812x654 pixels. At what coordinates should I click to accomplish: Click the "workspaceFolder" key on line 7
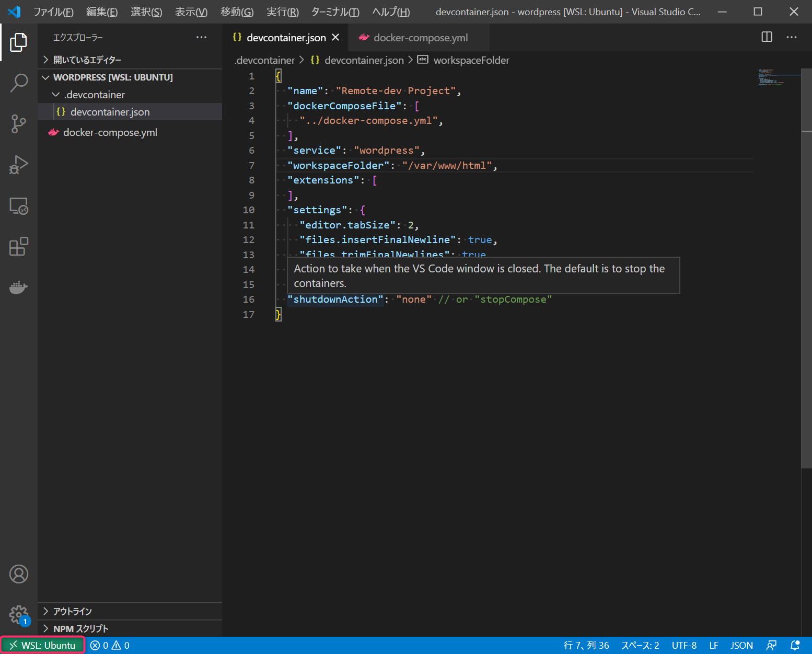338,165
